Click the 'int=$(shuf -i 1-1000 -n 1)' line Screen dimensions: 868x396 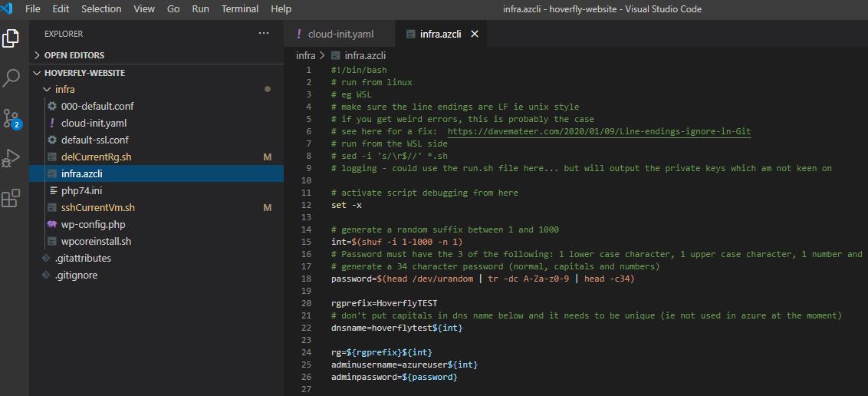coord(396,242)
